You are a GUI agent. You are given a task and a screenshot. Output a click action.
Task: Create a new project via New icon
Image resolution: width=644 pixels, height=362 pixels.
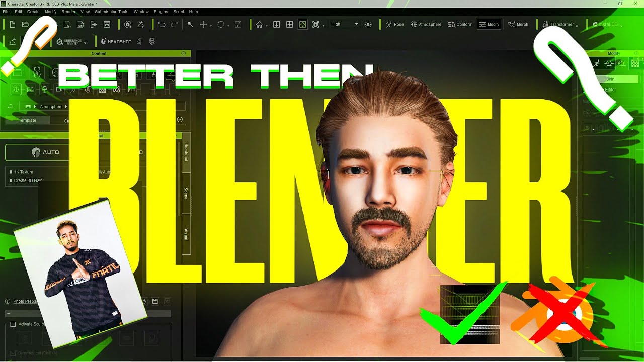pyautogui.click(x=13, y=24)
